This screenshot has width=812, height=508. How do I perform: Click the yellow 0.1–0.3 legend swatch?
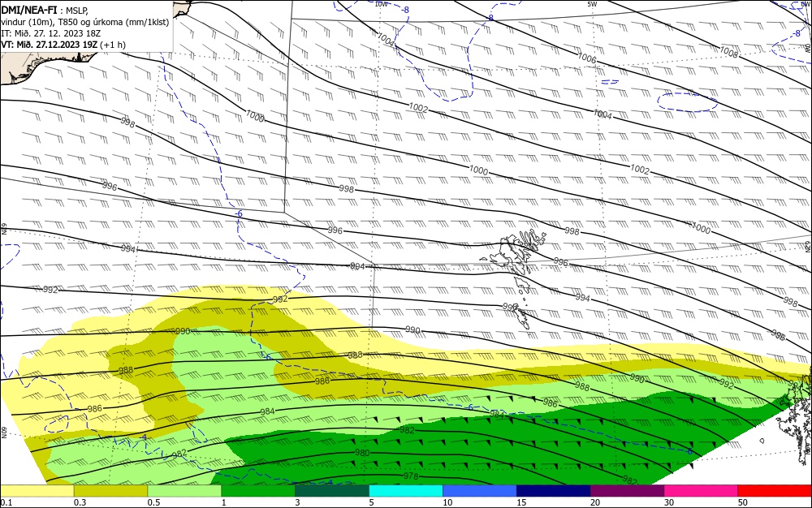point(37,491)
